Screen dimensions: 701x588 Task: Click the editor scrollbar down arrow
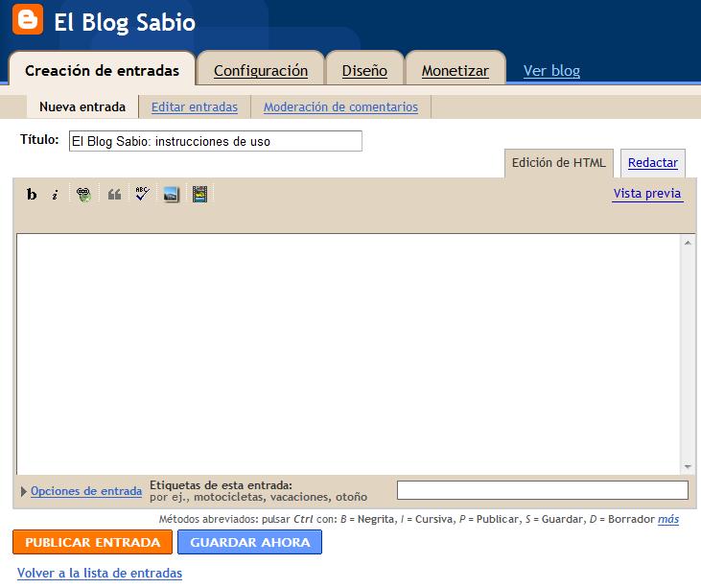(688, 467)
